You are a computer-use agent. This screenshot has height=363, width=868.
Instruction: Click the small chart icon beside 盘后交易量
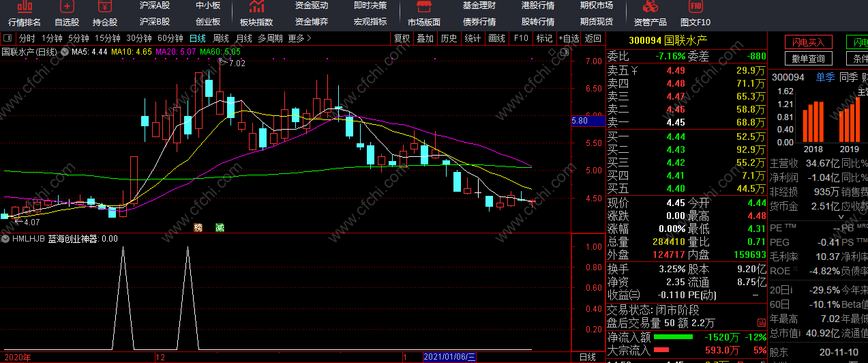[761, 323]
